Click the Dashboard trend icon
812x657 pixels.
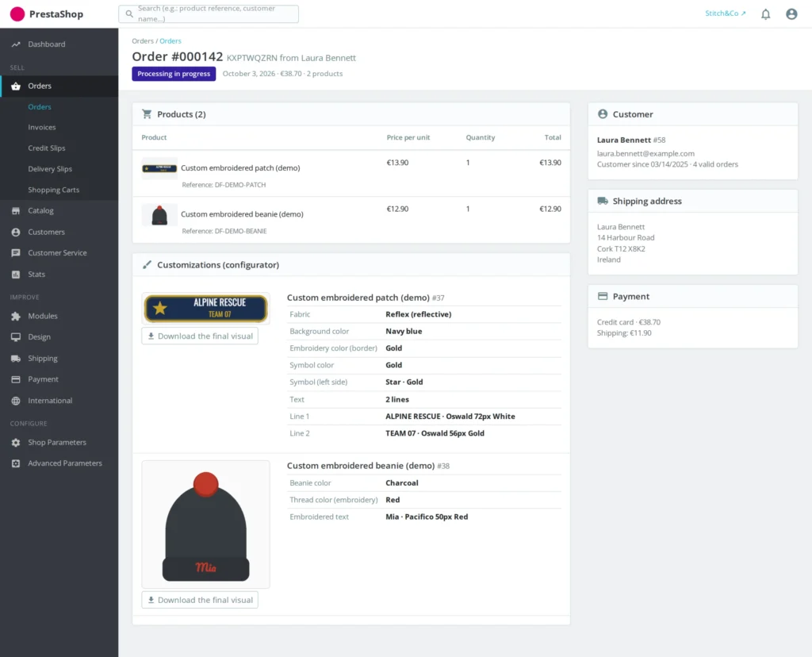pos(16,44)
